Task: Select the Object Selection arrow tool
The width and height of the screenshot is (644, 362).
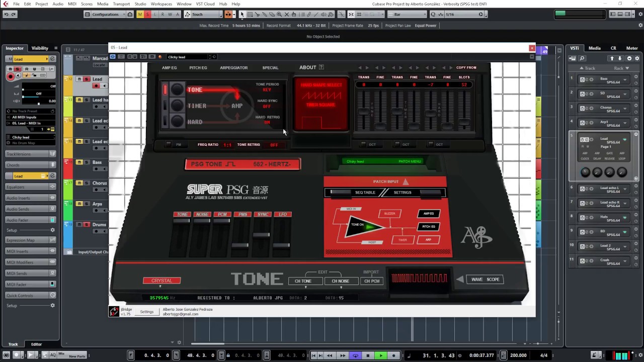Action: (x=242, y=14)
